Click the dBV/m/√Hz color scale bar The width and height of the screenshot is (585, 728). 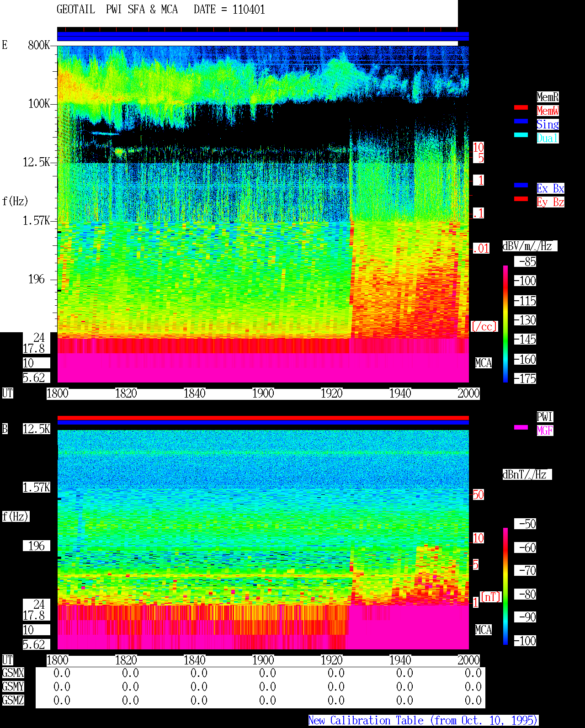(x=505, y=324)
